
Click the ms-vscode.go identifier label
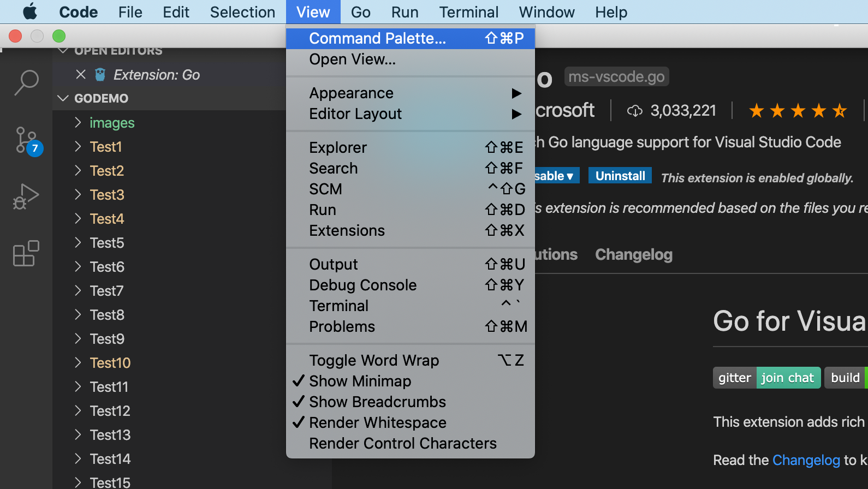(x=616, y=76)
